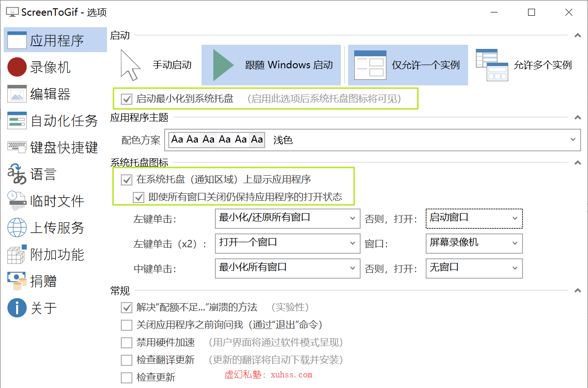Click the 键盘快捷键 keyboard icon
The width and height of the screenshot is (588, 388).
17,147
